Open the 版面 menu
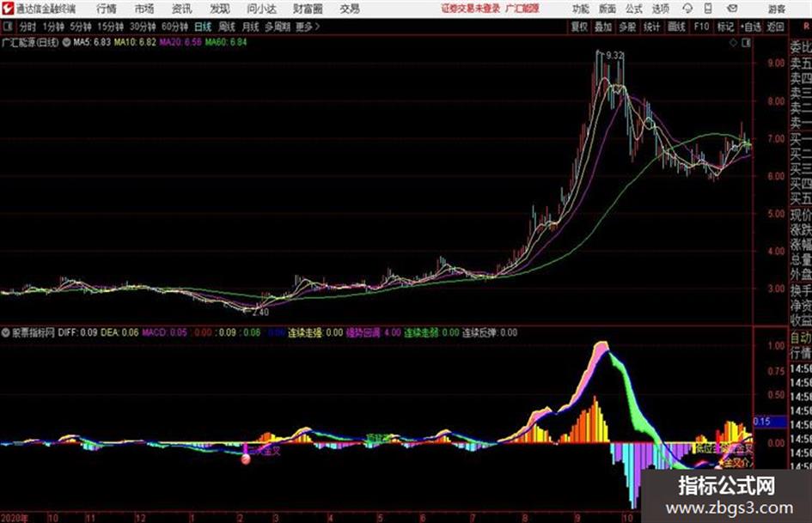812x523 pixels. pyautogui.click(x=607, y=9)
